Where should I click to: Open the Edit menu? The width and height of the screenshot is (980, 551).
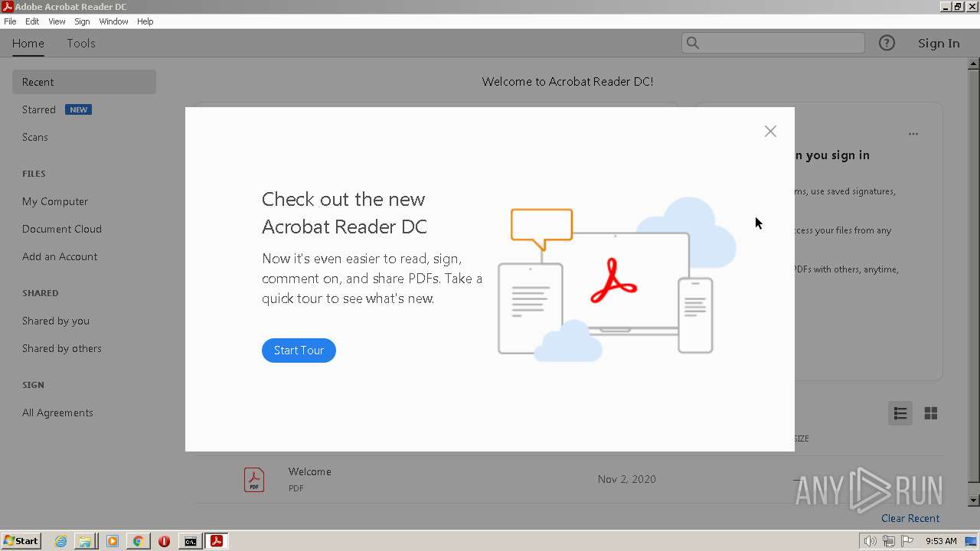(x=32, y=21)
